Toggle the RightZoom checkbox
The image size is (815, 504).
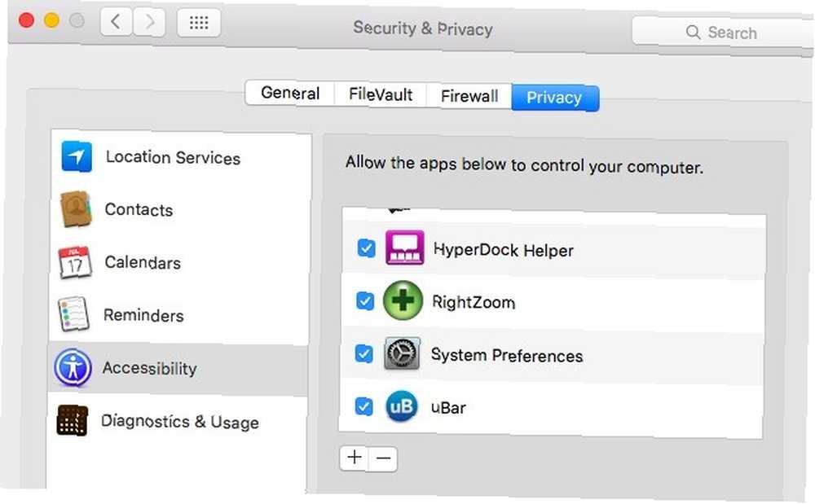pos(365,300)
